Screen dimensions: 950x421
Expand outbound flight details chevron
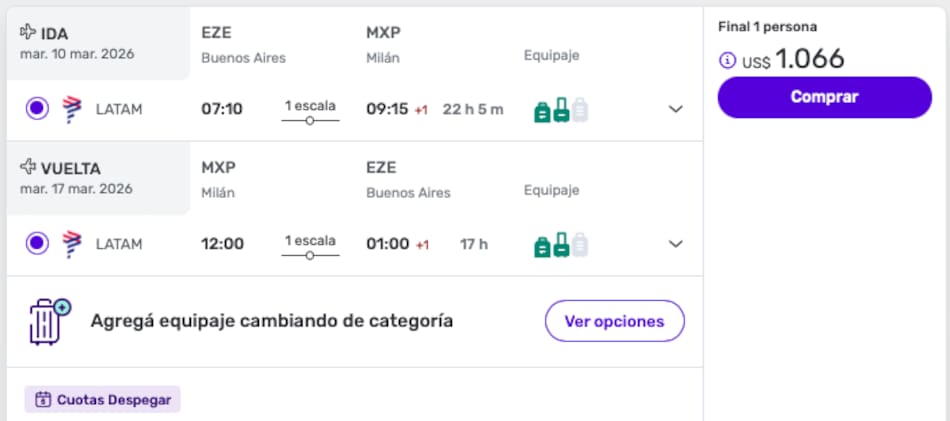click(676, 109)
